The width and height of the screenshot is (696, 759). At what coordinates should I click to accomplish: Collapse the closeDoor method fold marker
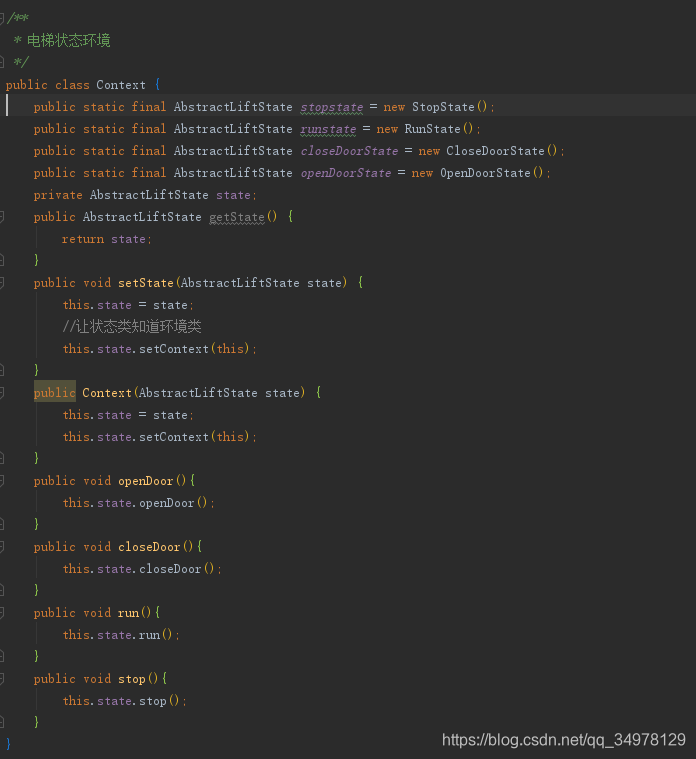click(2, 546)
